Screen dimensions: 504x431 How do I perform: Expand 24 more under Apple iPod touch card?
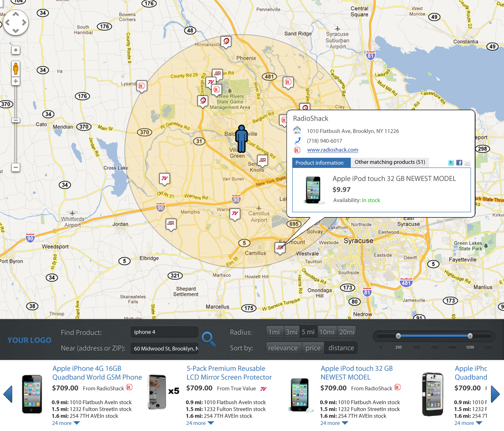(335, 423)
